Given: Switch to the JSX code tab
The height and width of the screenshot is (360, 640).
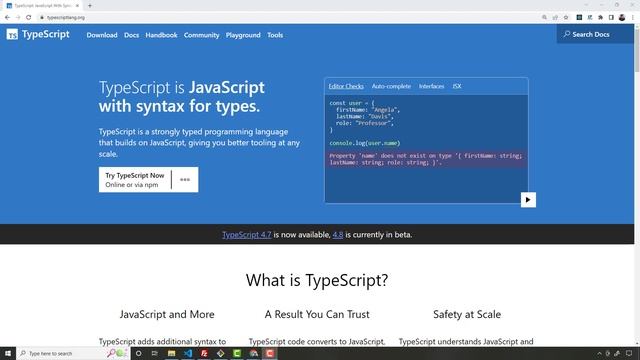Looking at the screenshot, I should pos(457,86).
